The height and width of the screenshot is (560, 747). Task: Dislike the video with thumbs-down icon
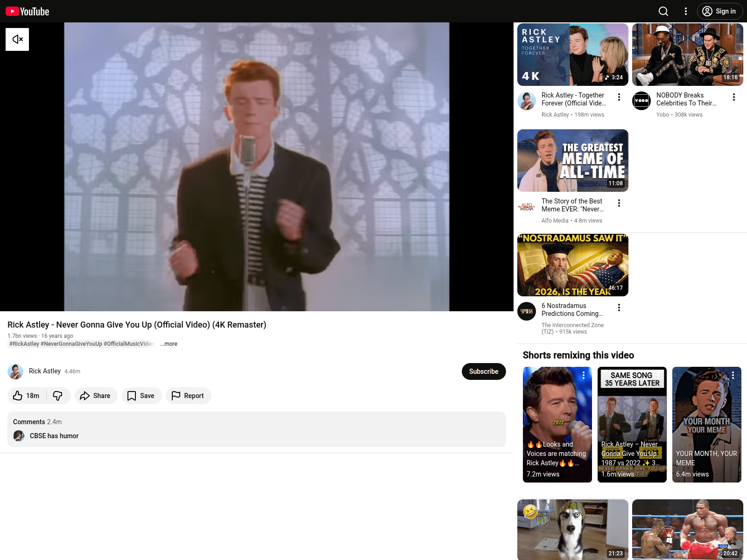pyautogui.click(x=58, y=396)
